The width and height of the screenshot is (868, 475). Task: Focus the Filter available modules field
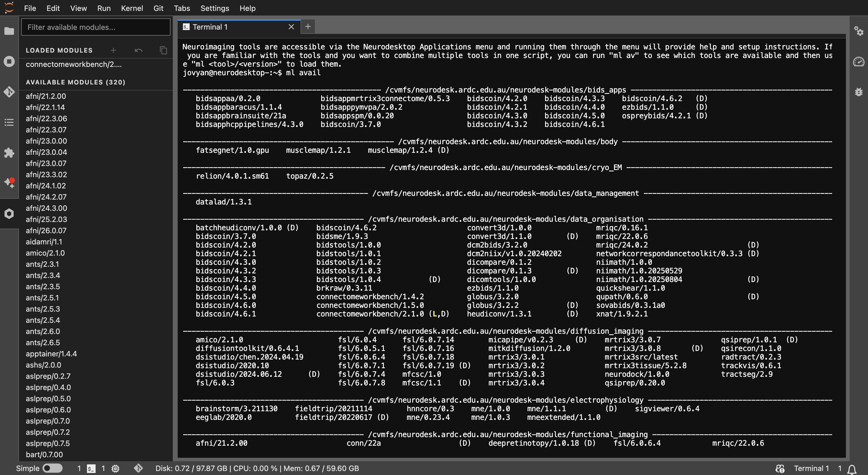click(x=96, y=27)
